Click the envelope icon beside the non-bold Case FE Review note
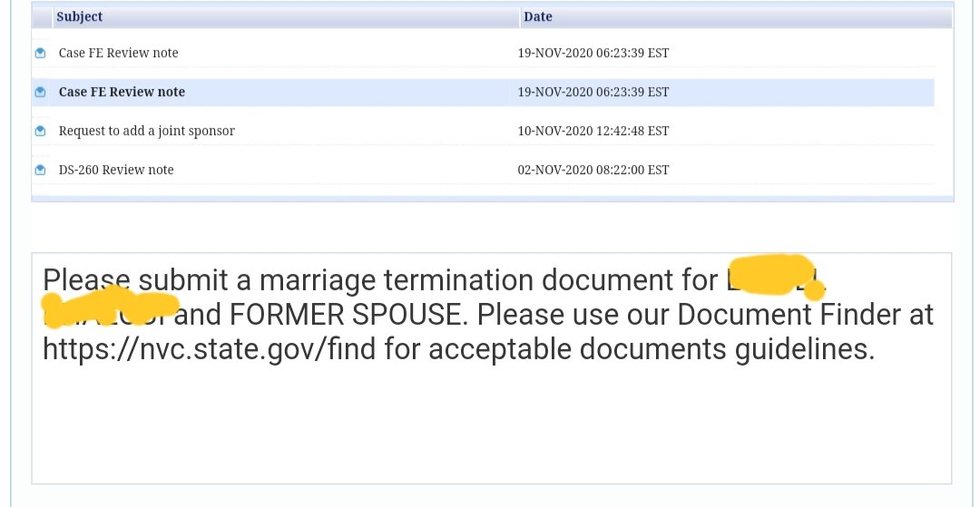 point(41,54)
